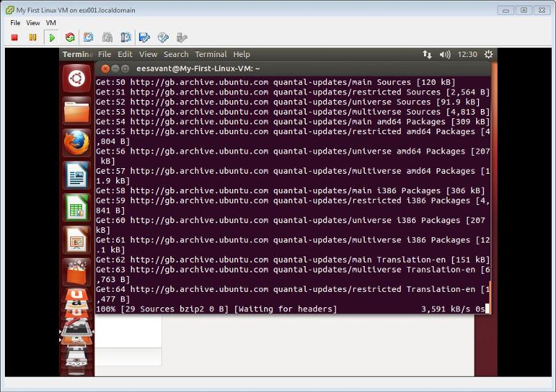Image resolution: width=556 pixels, height=392 pixels.
Task: Open the Terminal's File menu
Action: (x=105, y=54)
